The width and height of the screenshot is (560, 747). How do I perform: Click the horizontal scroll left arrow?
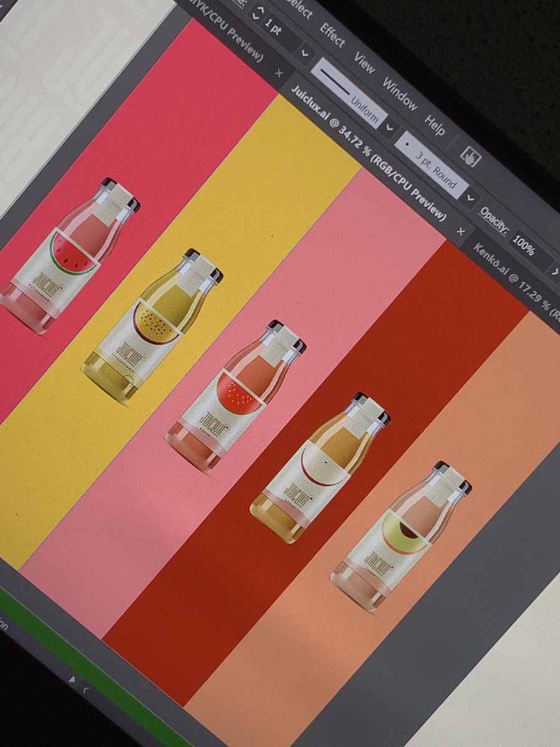tap(86, 689)
